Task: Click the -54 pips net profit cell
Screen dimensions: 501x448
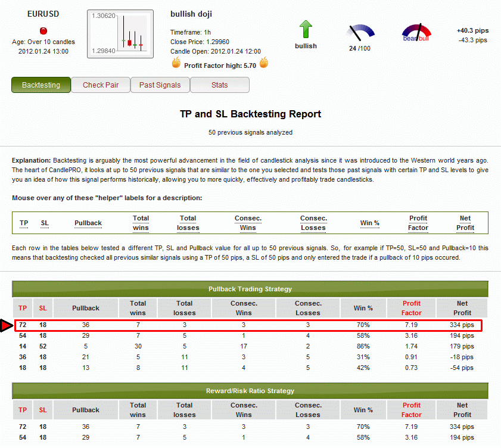Action: pyautogui.click(x=462, y=368)
